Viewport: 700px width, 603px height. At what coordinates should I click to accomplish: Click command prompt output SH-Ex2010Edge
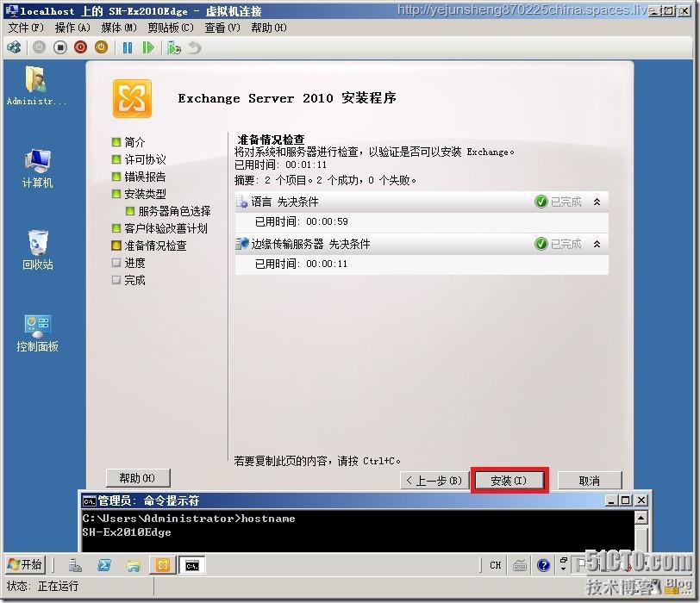[127, 532]
